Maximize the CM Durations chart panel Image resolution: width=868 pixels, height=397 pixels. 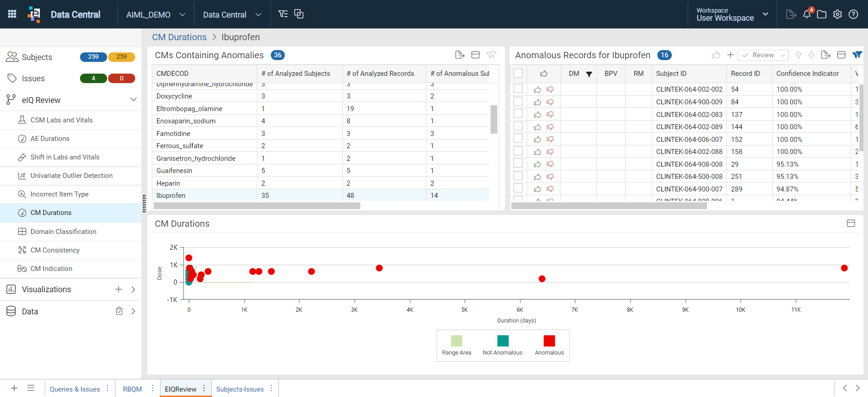click(851, 223)
